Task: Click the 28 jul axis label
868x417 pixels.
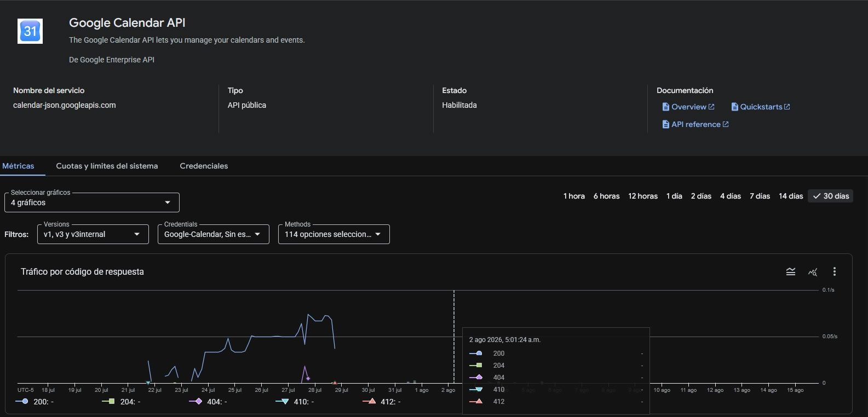Action: coord(315,390)
